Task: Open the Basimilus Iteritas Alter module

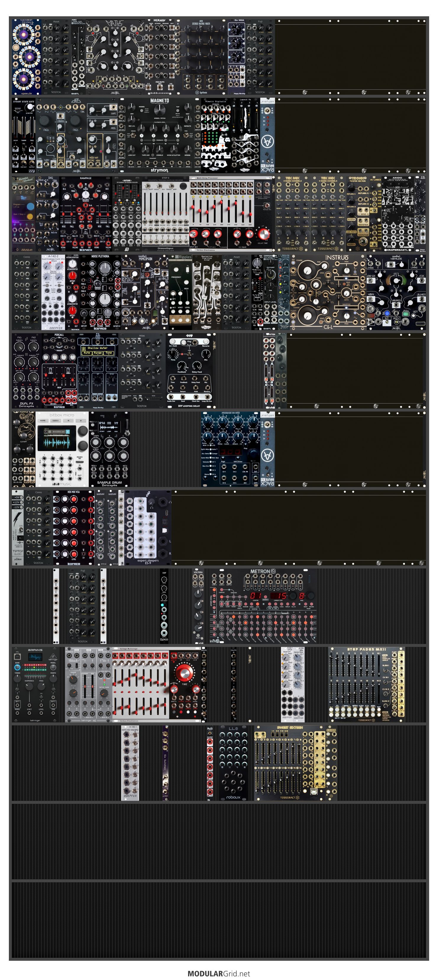Action: point(207,292)
